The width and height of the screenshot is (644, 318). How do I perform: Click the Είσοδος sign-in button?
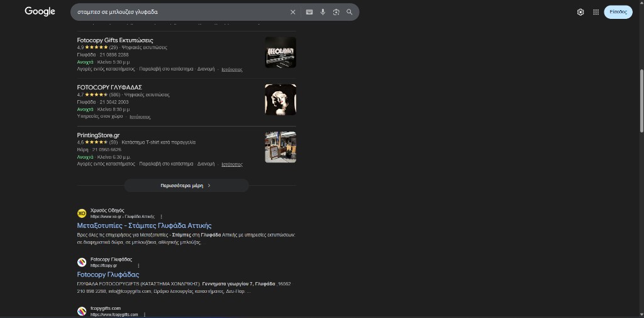(x=618, y=13)
